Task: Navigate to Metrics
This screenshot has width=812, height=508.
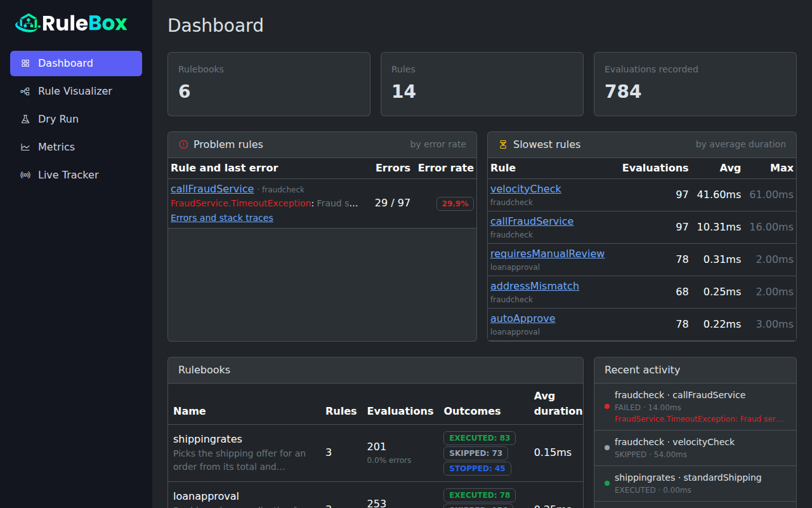Action: pos(76,147)
